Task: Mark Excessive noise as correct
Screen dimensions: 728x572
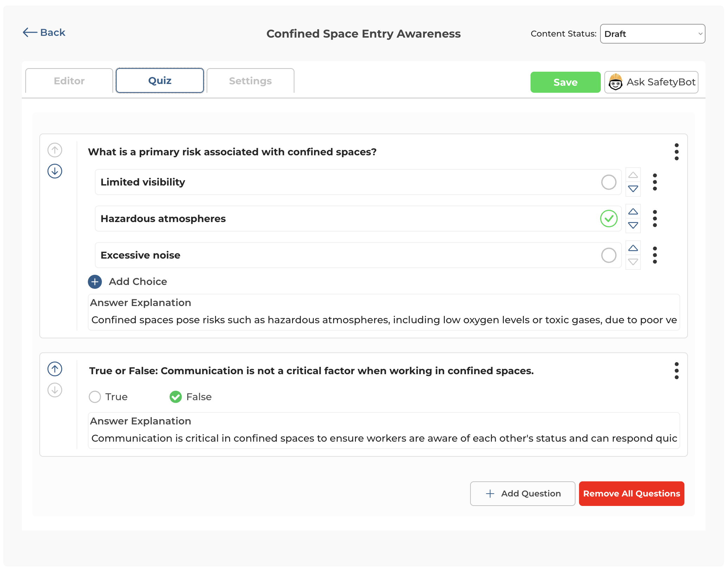Action: coord(609,255)
